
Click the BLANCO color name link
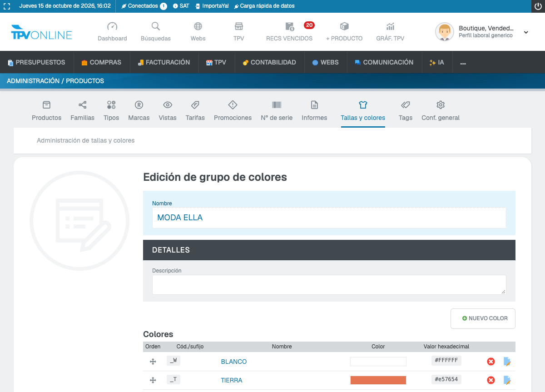[234, 362]
